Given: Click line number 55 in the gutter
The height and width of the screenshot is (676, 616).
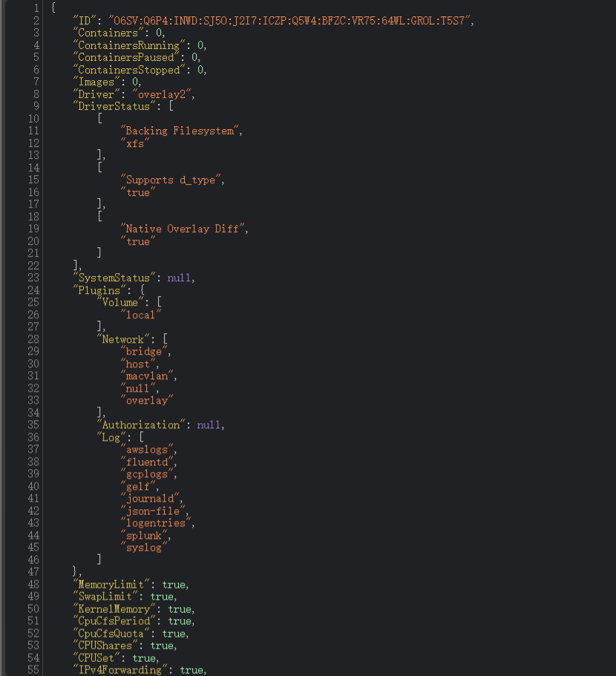Looking at the screenshot, I should pos(33,670).
